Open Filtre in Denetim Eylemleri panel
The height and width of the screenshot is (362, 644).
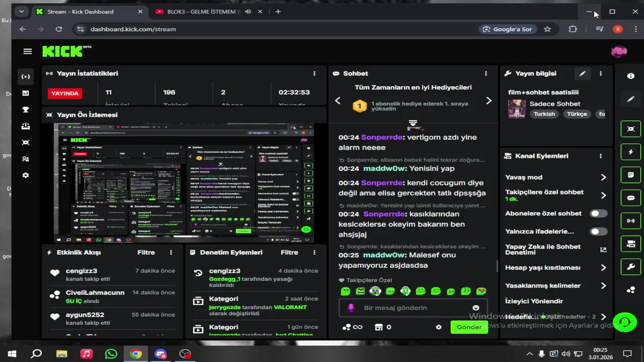click(289, 252)
